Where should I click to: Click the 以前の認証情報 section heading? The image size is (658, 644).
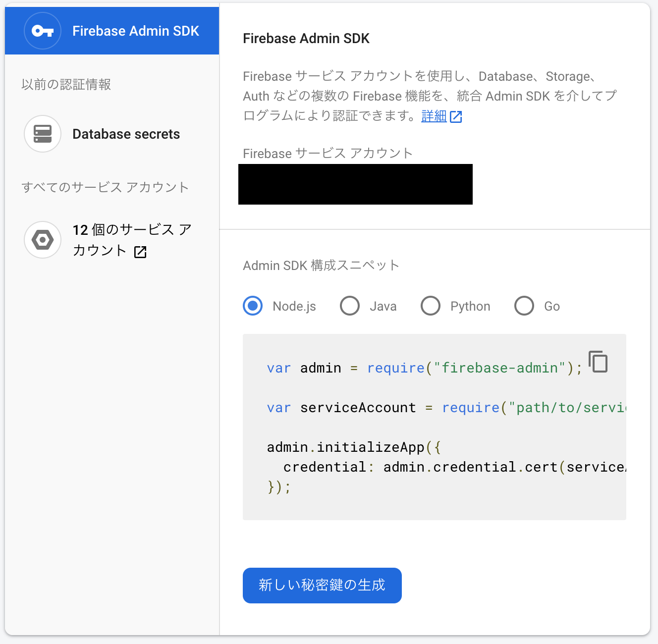tap(67, 84)
